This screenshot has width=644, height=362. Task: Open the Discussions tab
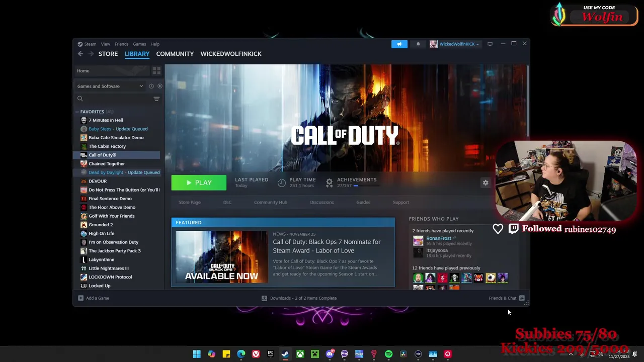coord(322,202)
